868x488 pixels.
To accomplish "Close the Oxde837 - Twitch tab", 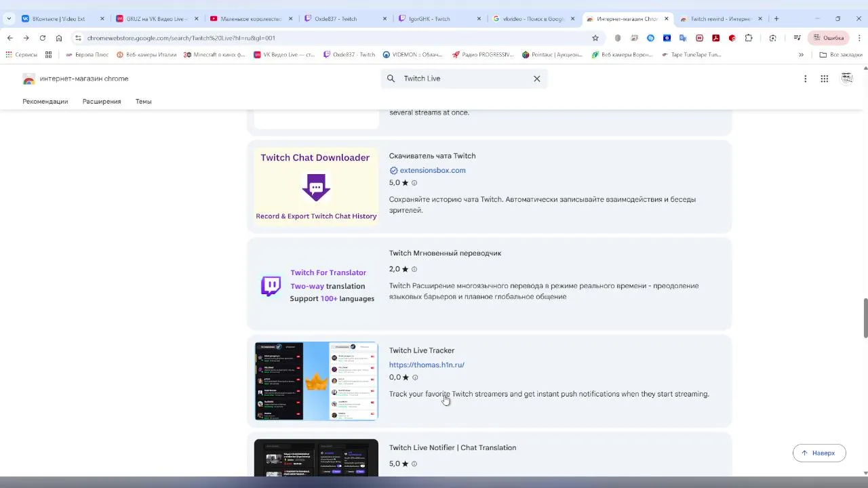I will coord(385,19).
